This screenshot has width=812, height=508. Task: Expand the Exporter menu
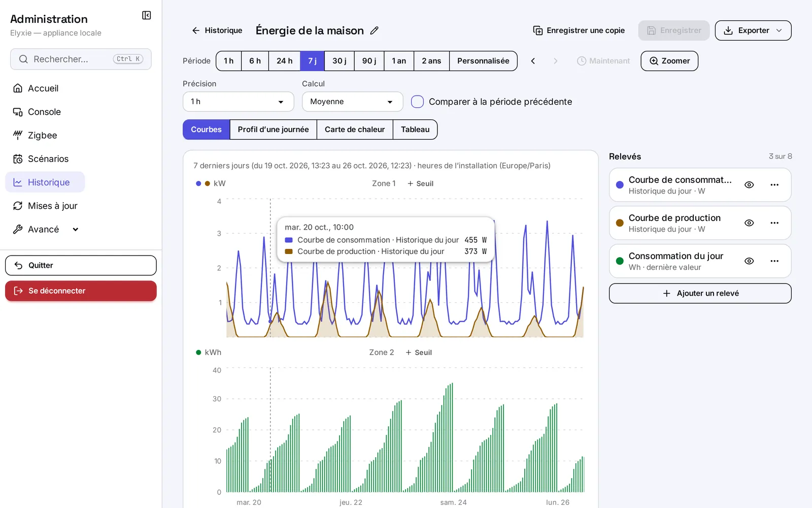coord(753,30)
